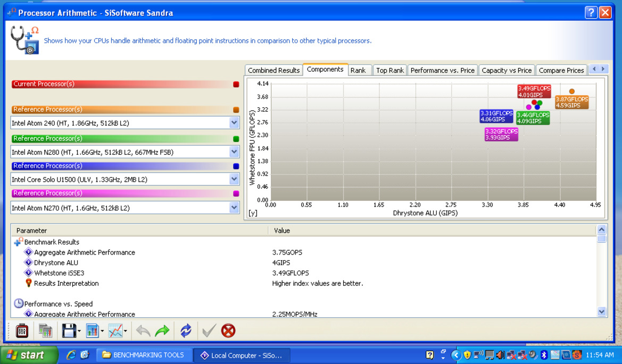The width and height of the screenshot is (622, 364).
Task: Open the Intel Atom N280 reference processor dropdown
Action: pos(234,151)
